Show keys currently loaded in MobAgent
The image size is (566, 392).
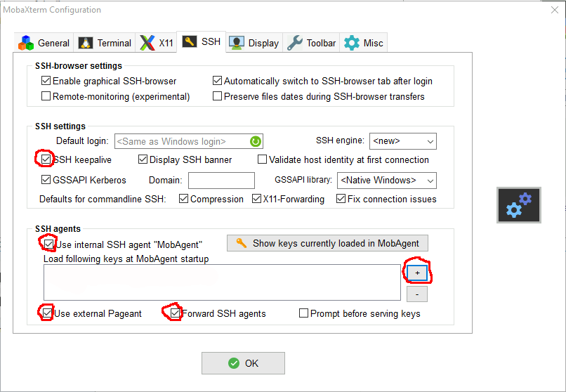pyautogui.click(x=327, y=243)
